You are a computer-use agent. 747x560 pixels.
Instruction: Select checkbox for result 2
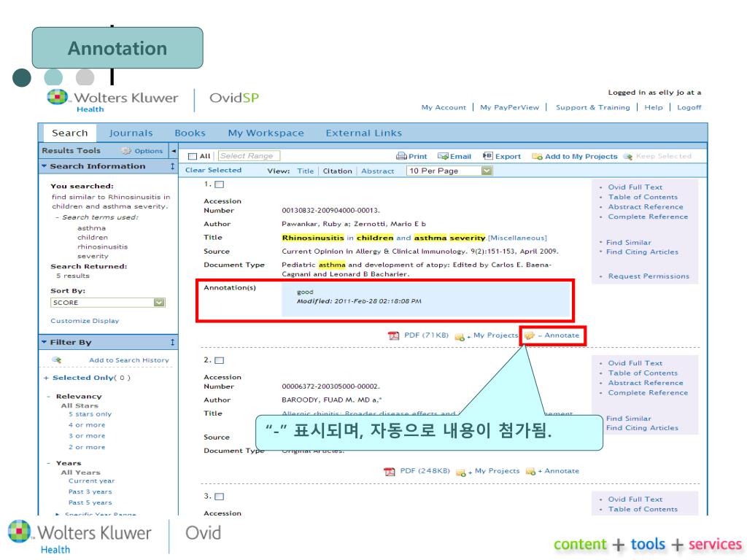(x=219, y=360)
